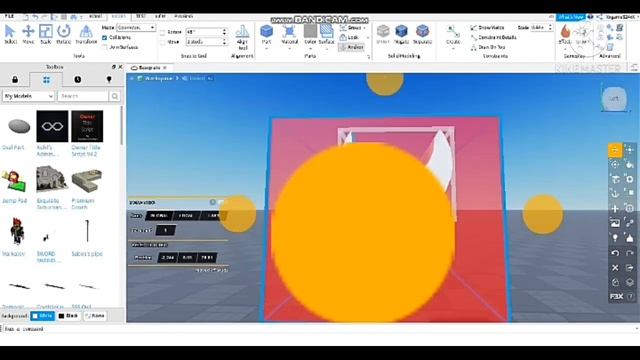Expand the Color dropdown arrow
640x360 pixels.
coord(310,49)
